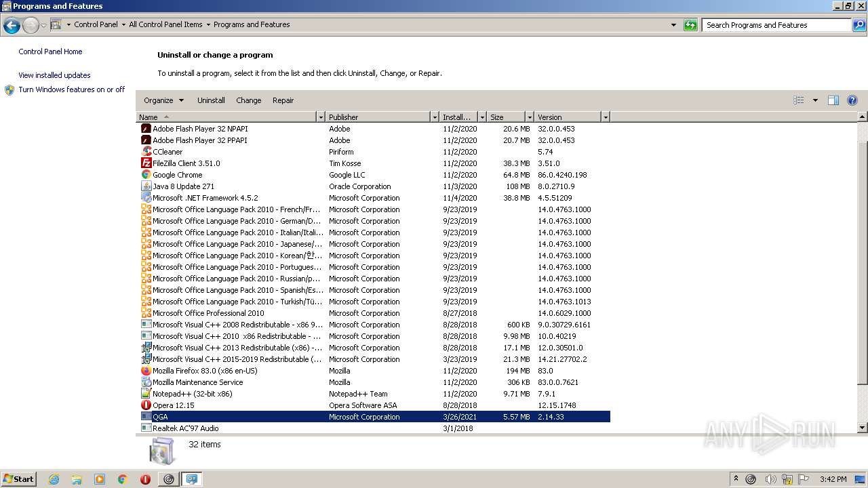The image size is (868, 488).
Task: Click the Microsoft .NET Framework 4.5.2 icon
Action: [146, 198]
